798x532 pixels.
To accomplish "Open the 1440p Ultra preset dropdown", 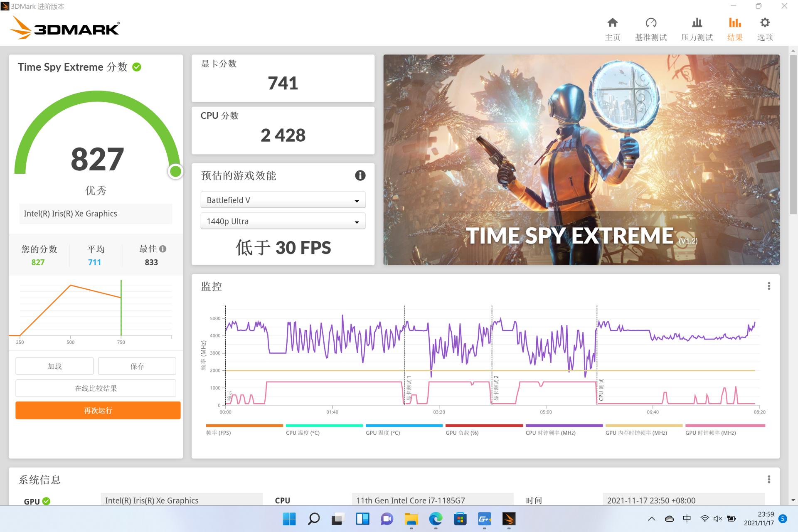I will tap(282, 221).
